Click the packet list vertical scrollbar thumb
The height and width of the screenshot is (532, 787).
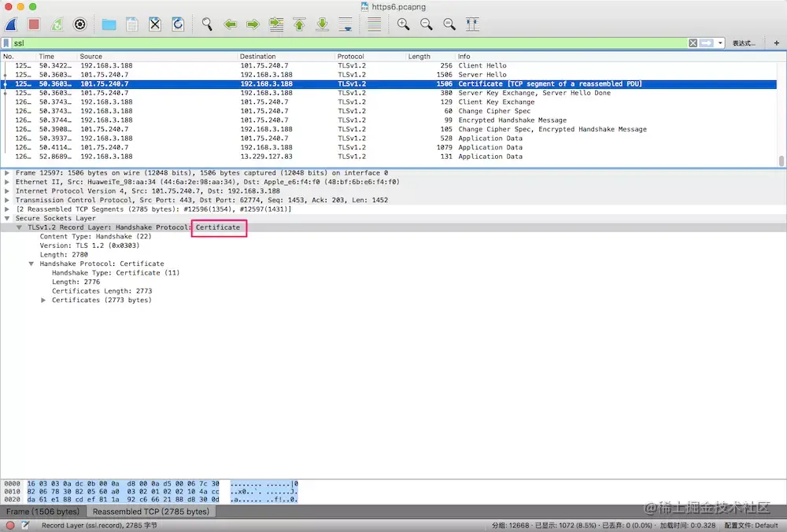pyautogui.click(x=781, y=161)
